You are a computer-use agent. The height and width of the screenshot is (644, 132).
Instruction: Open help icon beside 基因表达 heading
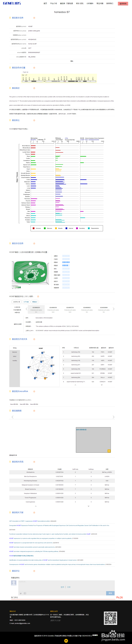(34, 120)
